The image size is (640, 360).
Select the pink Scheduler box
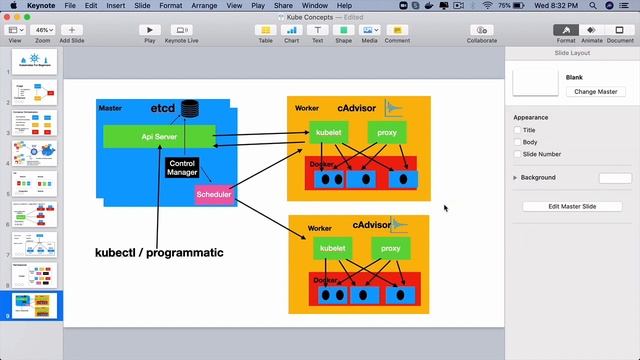(x=214, y=194)
